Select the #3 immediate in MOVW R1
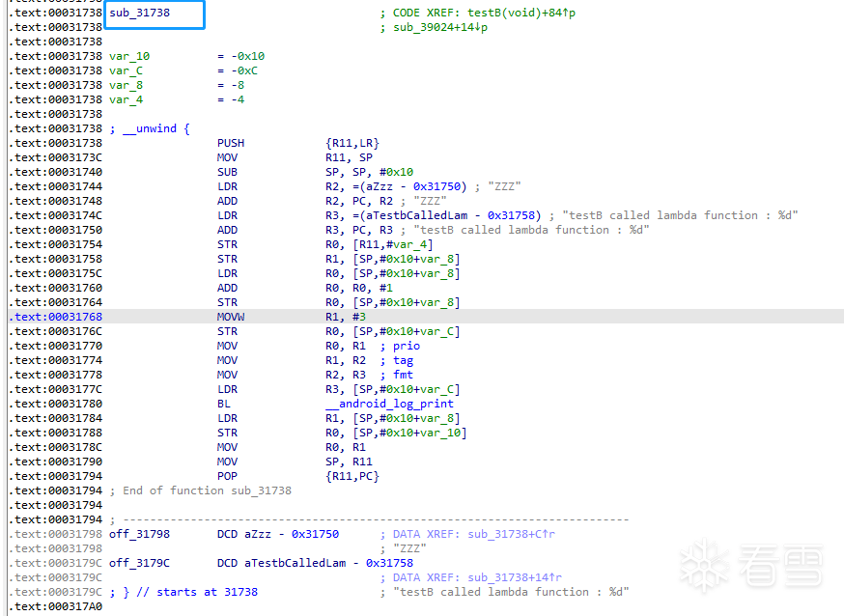The height and width of the screenshot is (616, 844). point(359,318)
